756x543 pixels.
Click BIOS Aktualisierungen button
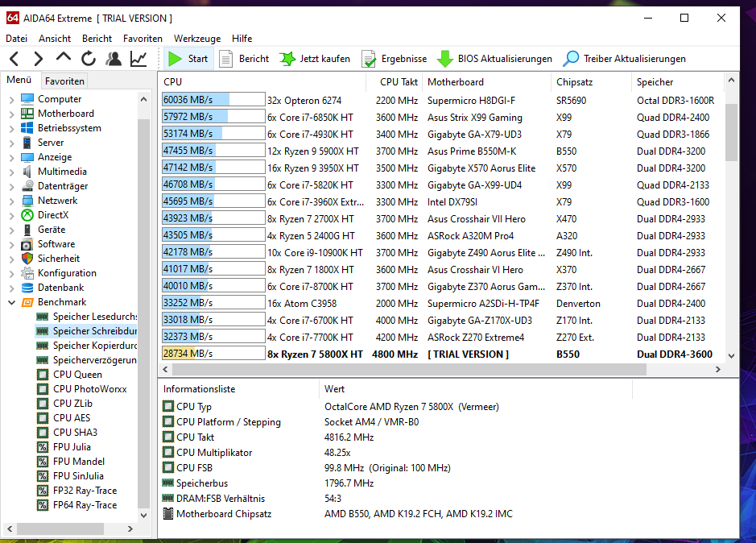pyautogui.click(x=494, y=59)
